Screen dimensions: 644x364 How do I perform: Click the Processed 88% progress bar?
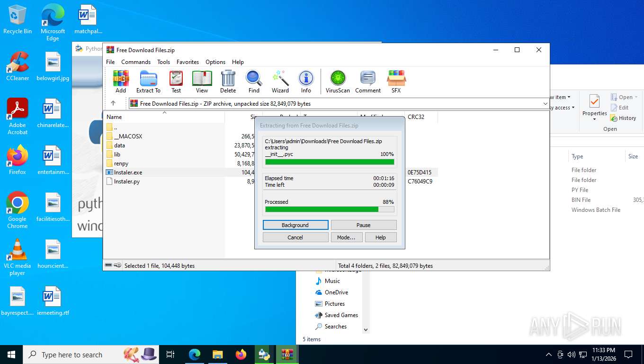click(330, 209)
